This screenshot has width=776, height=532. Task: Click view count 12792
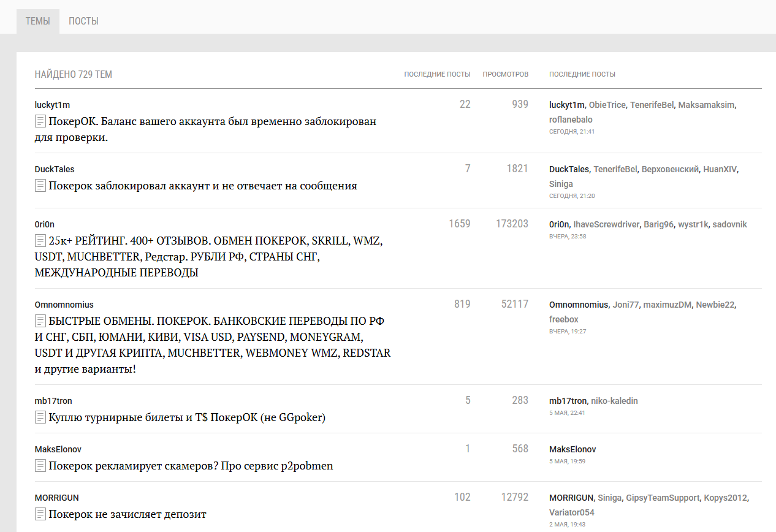point(515,497)
